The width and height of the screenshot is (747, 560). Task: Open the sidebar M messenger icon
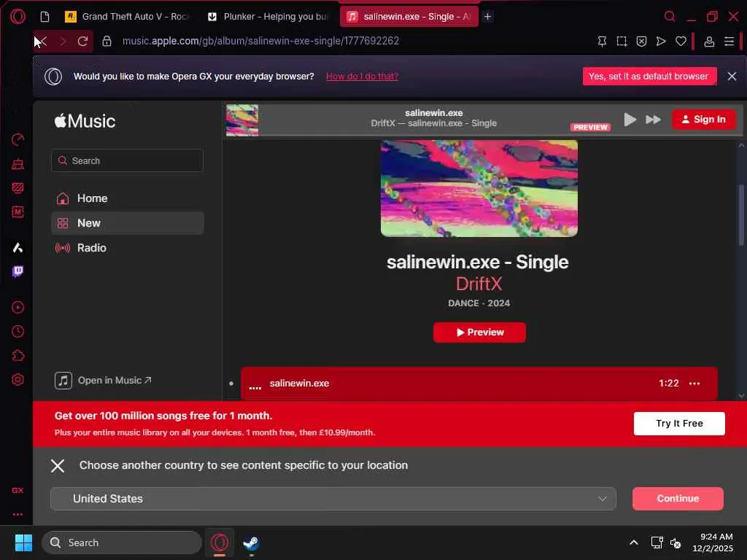coord(18,212)
